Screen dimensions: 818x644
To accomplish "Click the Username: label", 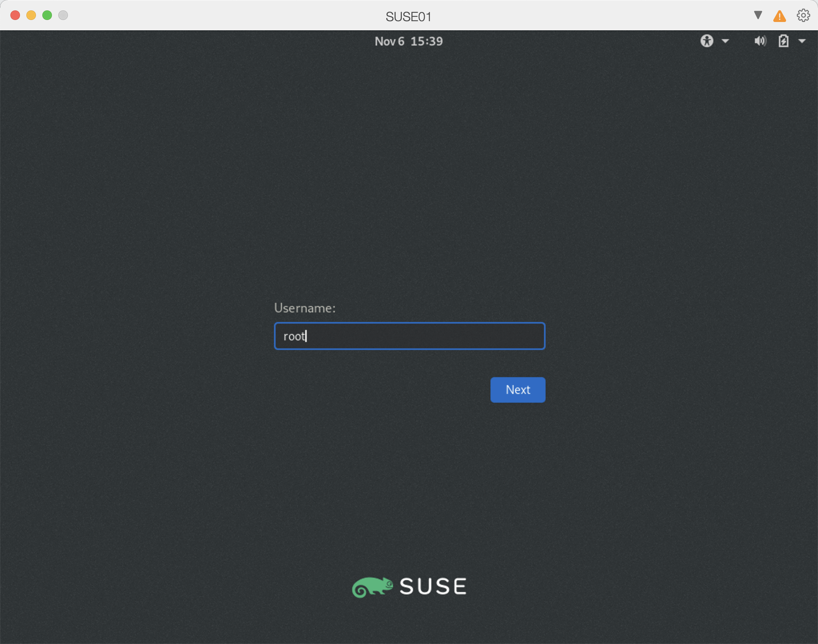I will [x=305, y=308].
